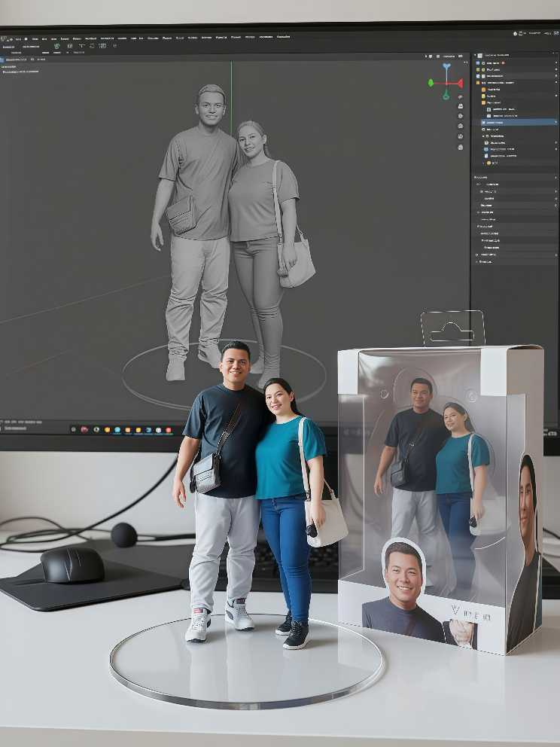Click the blue Z axis handle on navigation gizmo

point(446,66)
